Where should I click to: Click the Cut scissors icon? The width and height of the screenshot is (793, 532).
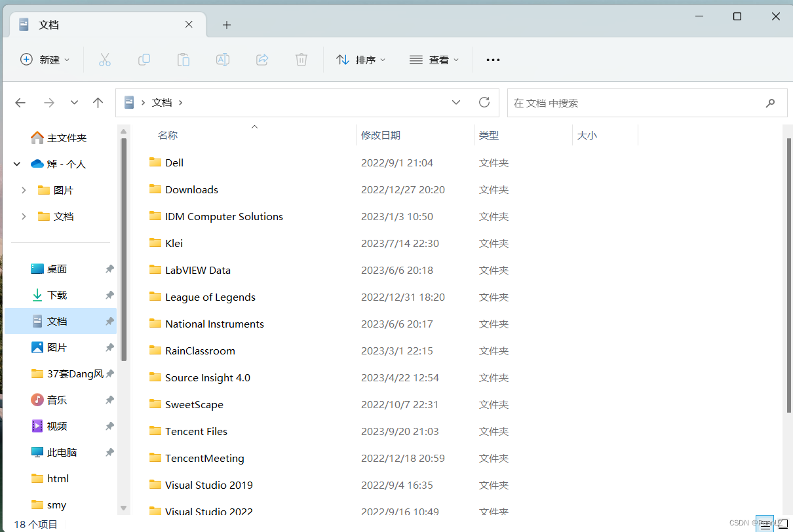tap(105, 60)
